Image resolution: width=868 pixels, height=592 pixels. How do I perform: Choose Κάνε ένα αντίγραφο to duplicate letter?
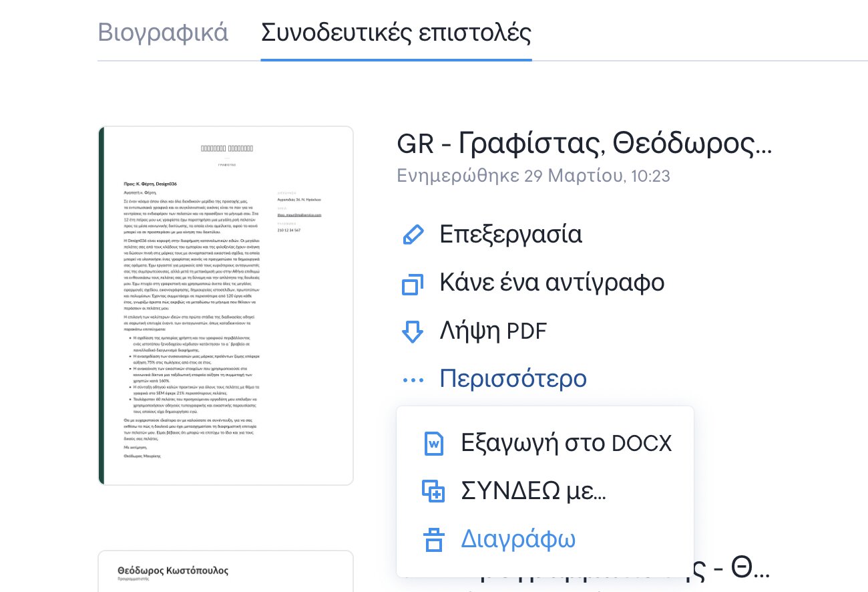pyautogui.click(x=552, y=283)
